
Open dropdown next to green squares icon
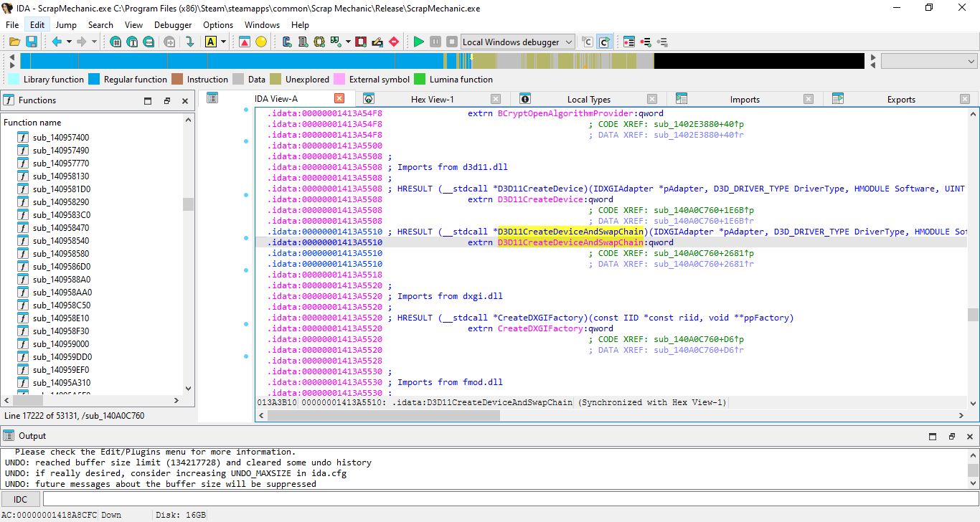[x=348, y=42]
